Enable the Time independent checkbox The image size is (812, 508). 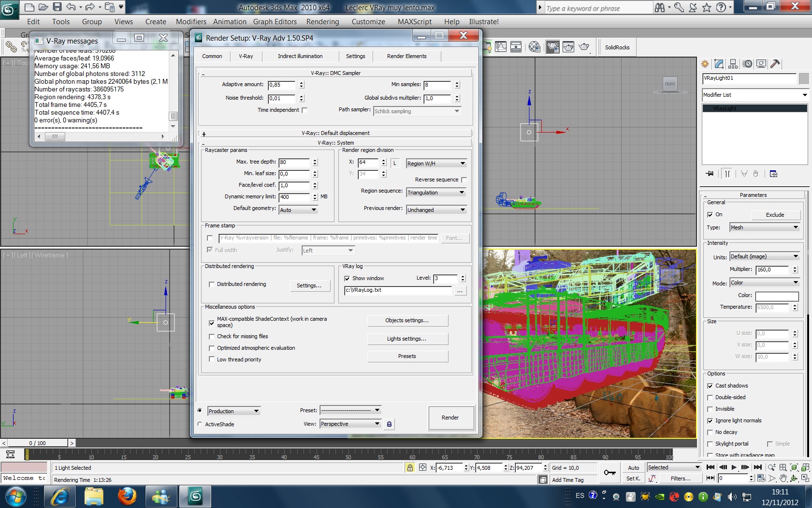click(x=304, y=110)
